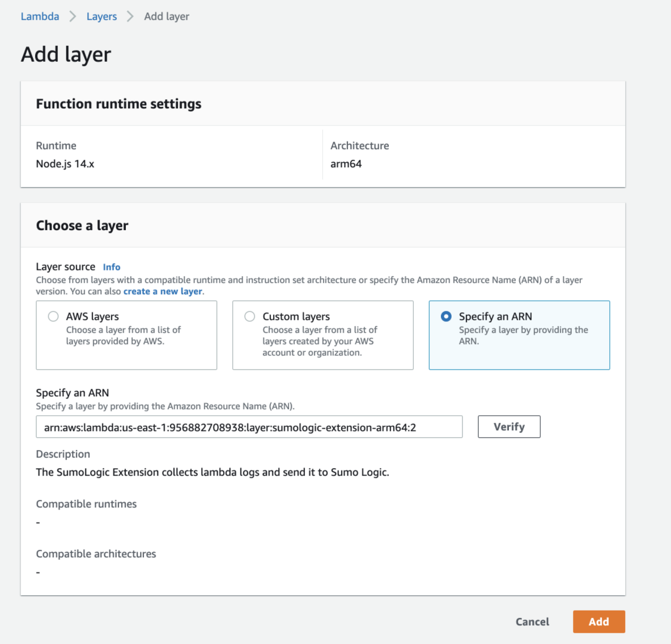Go to the Lambda breadcrumb link

click(x=40, y=16)
